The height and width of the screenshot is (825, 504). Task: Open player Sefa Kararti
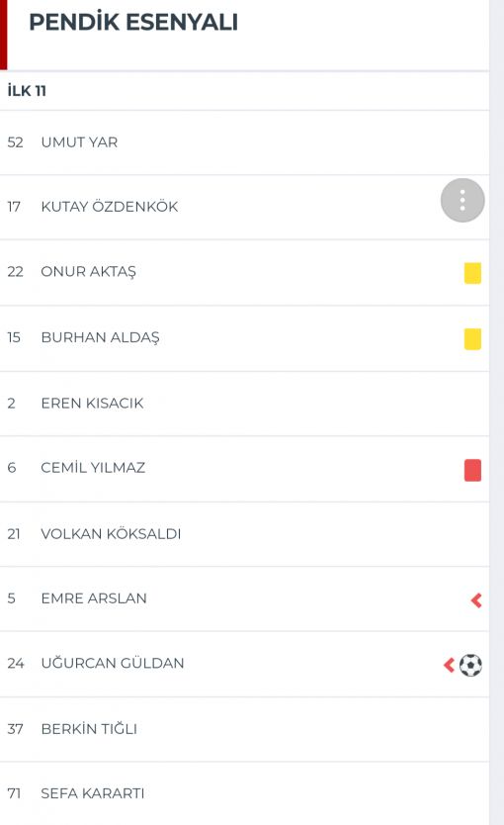244,793
